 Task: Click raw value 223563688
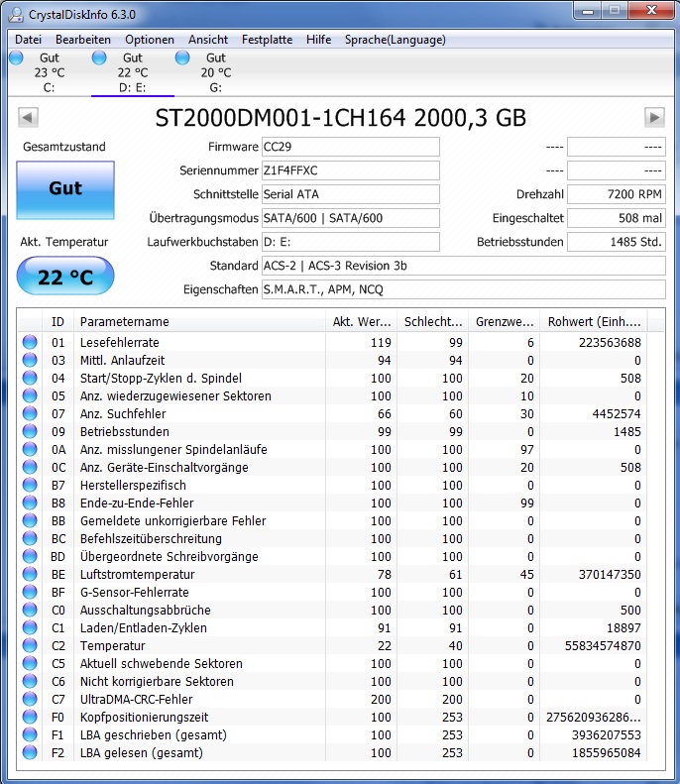pos(610,343)
